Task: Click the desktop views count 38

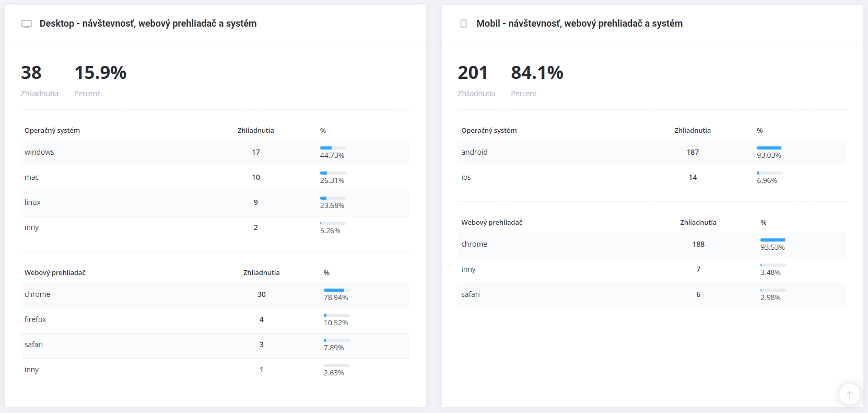Action: [x=31, y=73]
